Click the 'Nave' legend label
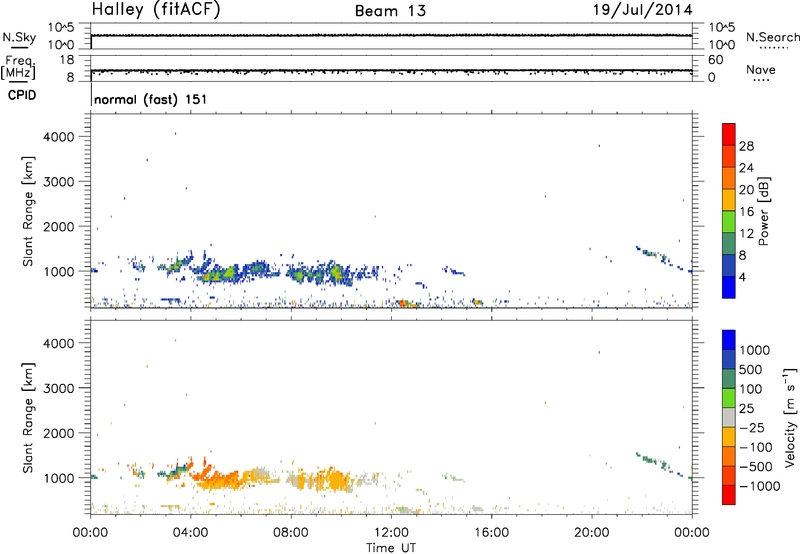The image size is (800, 554). (761, 69)
